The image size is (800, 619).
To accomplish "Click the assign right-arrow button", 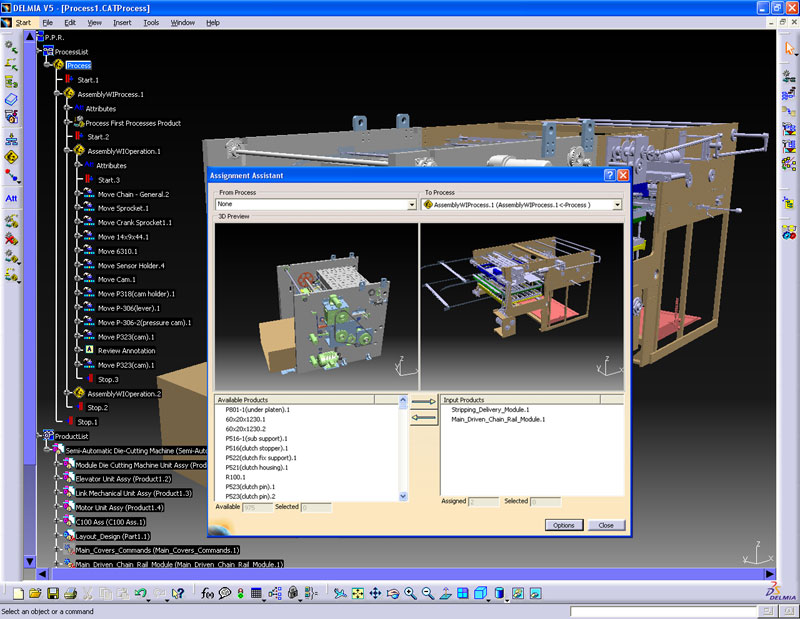I will pyautogui.click(x=423, y=402).
